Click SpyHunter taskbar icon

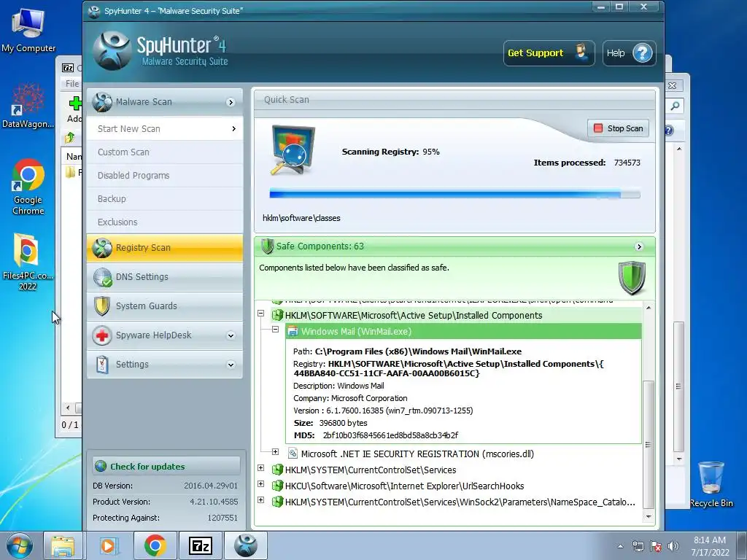(246, 545)
